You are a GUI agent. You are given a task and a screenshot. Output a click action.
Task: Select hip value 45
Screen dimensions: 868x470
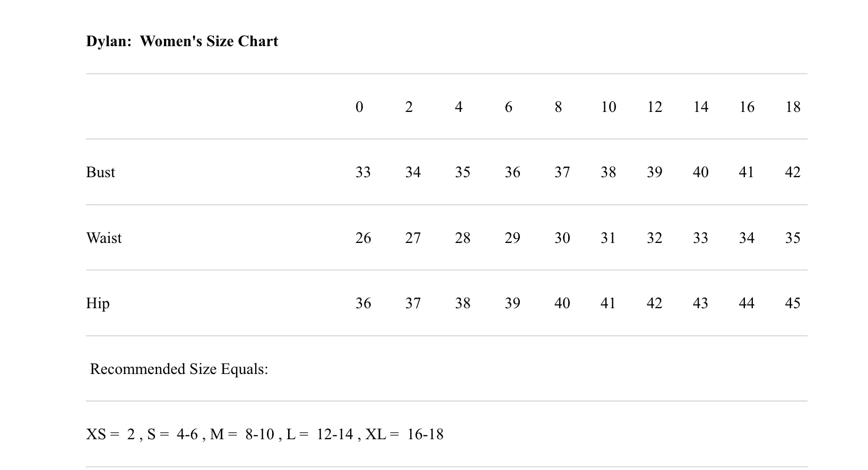[x=793, y=303]
